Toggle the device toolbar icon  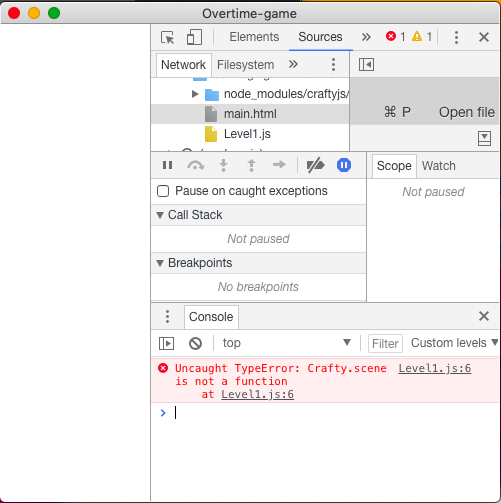194,37
